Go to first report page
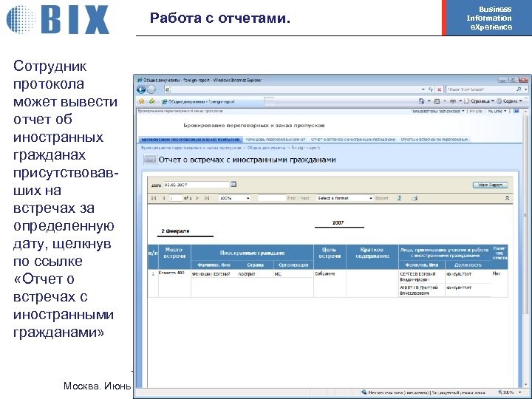 tap(154, 198)
